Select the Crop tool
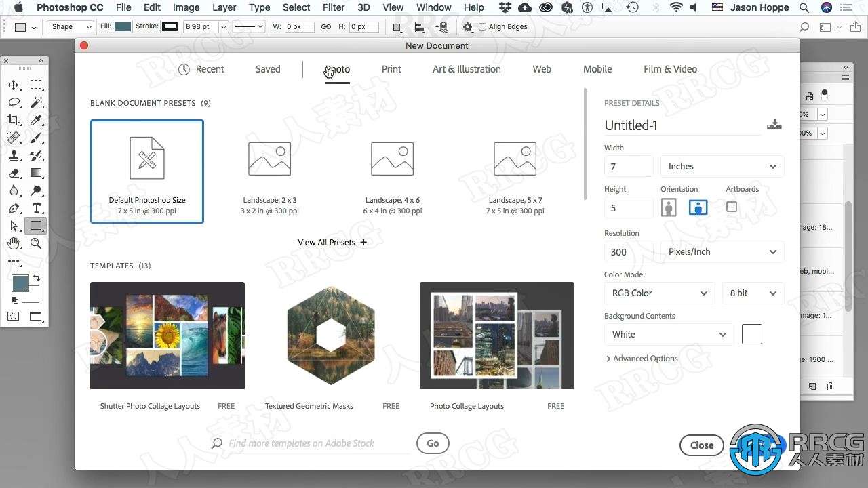868x488 pixels. coord(13,120)
